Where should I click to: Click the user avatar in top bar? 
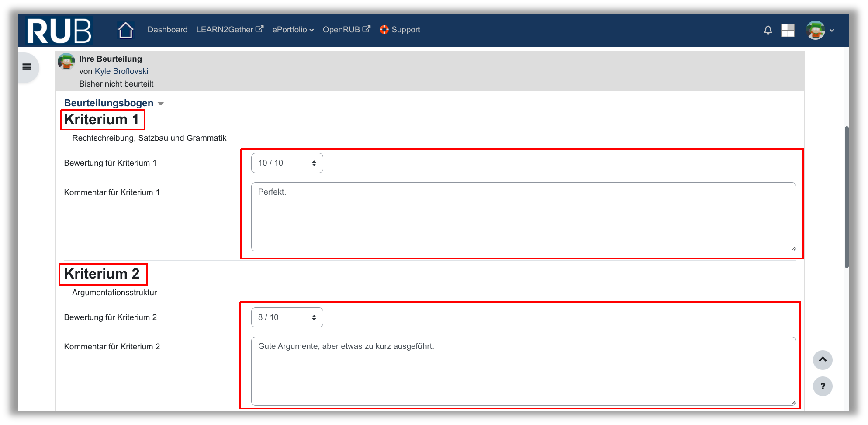pyautogui.click(x=815, y=30)
